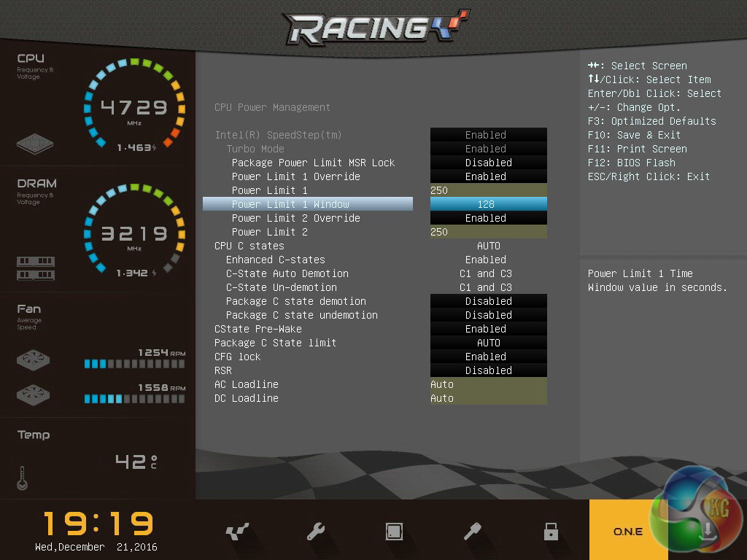This screenshot has height=560, width=747.
Task: Click the Power Limit 1 Window value 128
Action: pos(488,204)
